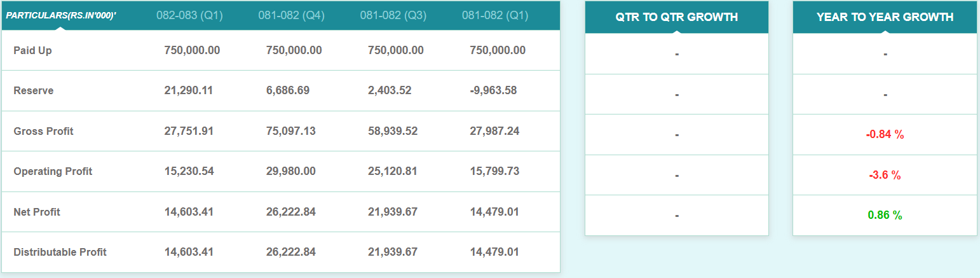Click the -0.84 % year growth value
The width and height of the screenshot is (980, 278).
[885, 134]
